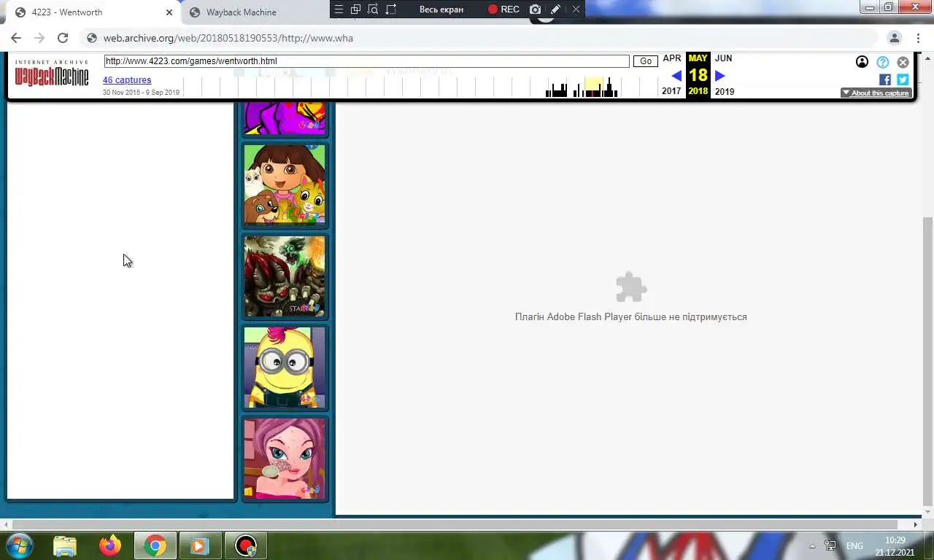Show hidden system tray icons

point(812,546)
